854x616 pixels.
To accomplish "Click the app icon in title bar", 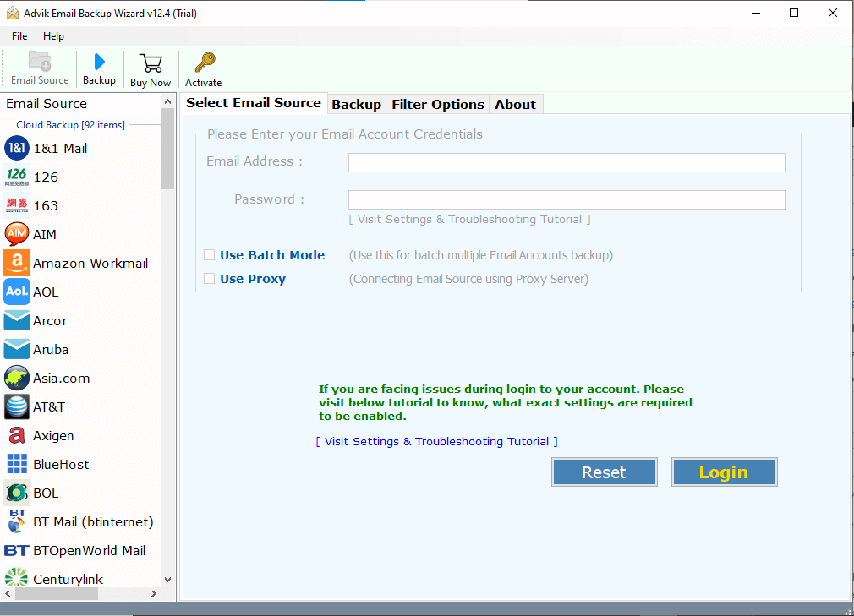I will (x=12, y=13).
